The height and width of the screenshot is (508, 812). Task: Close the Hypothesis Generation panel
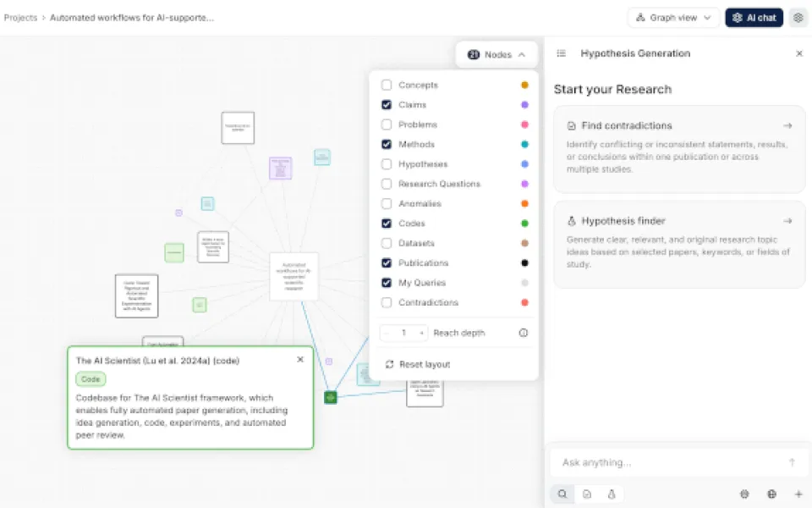(799, 53)
